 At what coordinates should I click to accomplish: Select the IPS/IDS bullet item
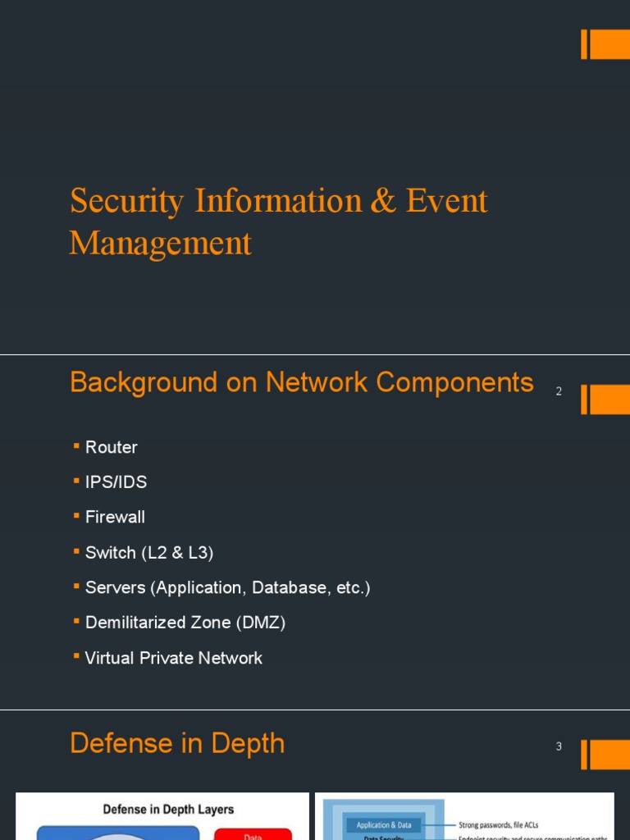click(x=116, y=482)
